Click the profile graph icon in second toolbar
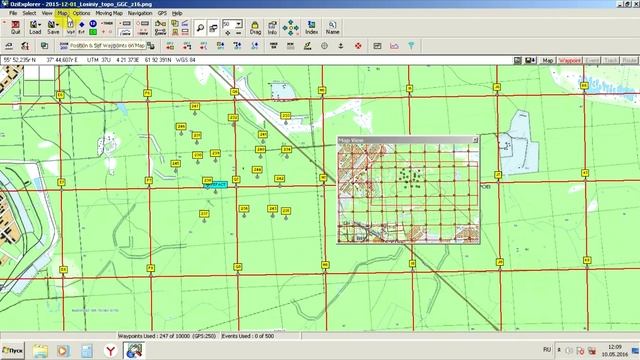Image resolution: width=640 pixels, height=360 pixels. pos(394,46)
